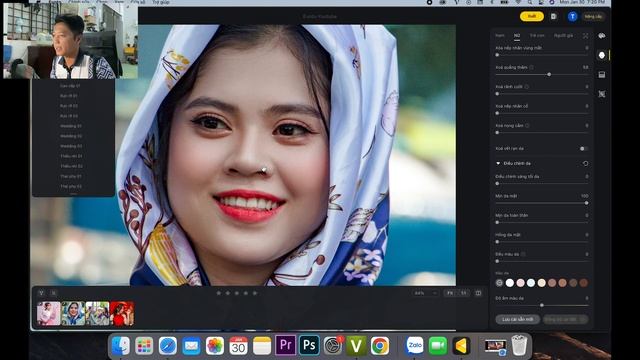The image size is (640, 360).
Task: Select the Wedding 02 preset in the list
Action: [x=71, y=136]
